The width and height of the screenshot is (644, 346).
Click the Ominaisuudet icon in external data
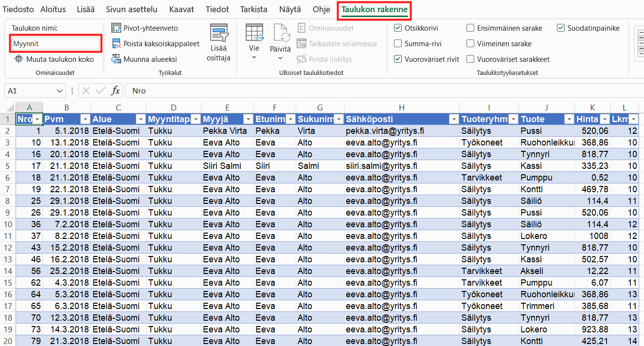pos(302,28)
